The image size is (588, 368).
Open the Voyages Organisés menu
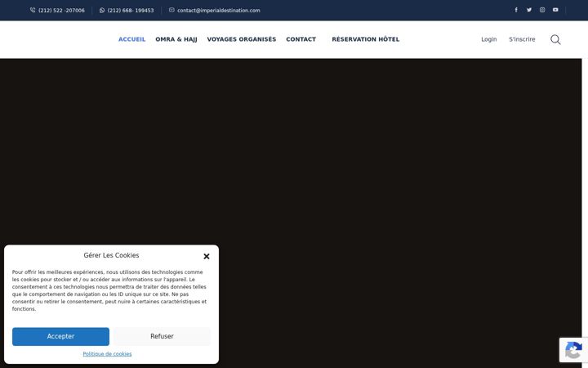pos(242,39)
